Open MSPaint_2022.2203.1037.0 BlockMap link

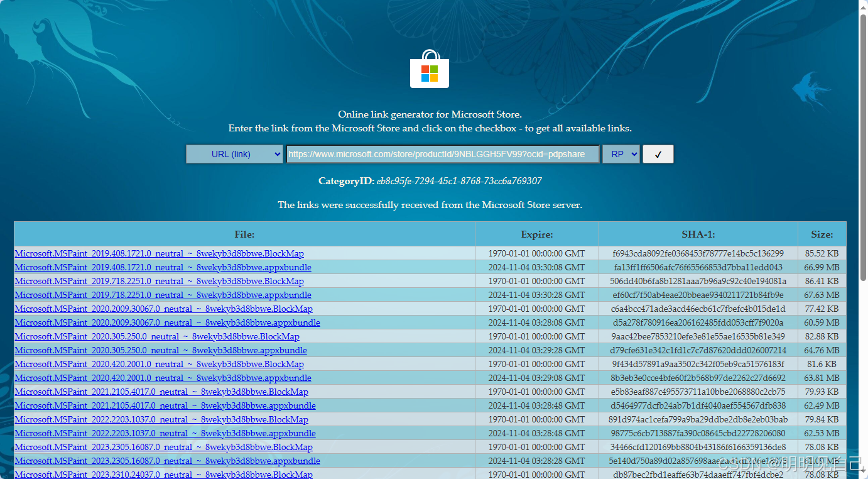[161, 419]
